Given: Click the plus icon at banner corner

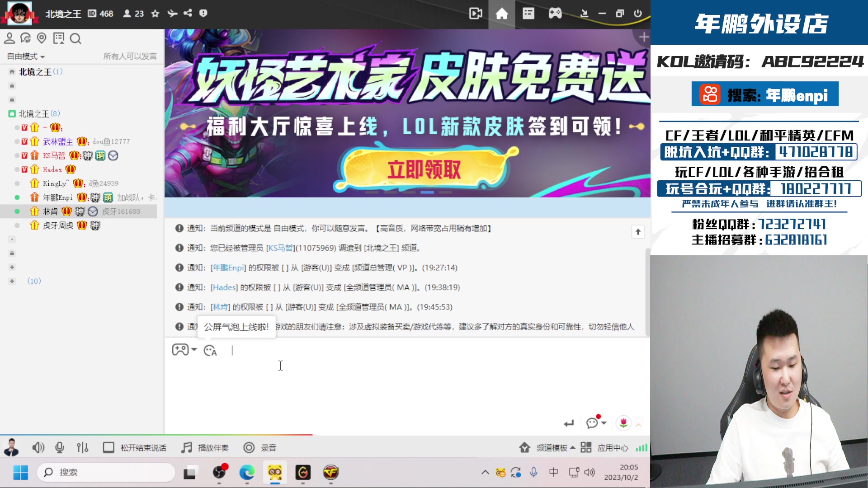Looking at the screenshot, I should (x=644, y=37).
